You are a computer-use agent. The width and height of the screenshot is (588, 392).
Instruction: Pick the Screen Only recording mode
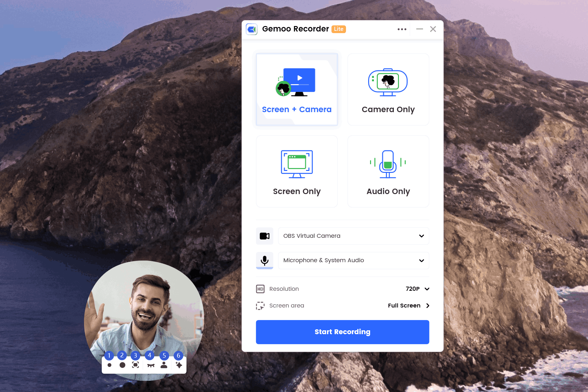[297, 171]
